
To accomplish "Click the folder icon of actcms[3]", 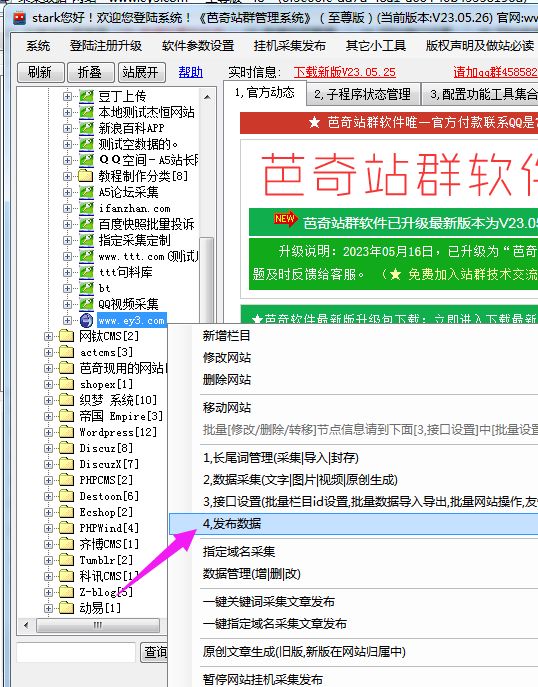I will click(67, 352).
